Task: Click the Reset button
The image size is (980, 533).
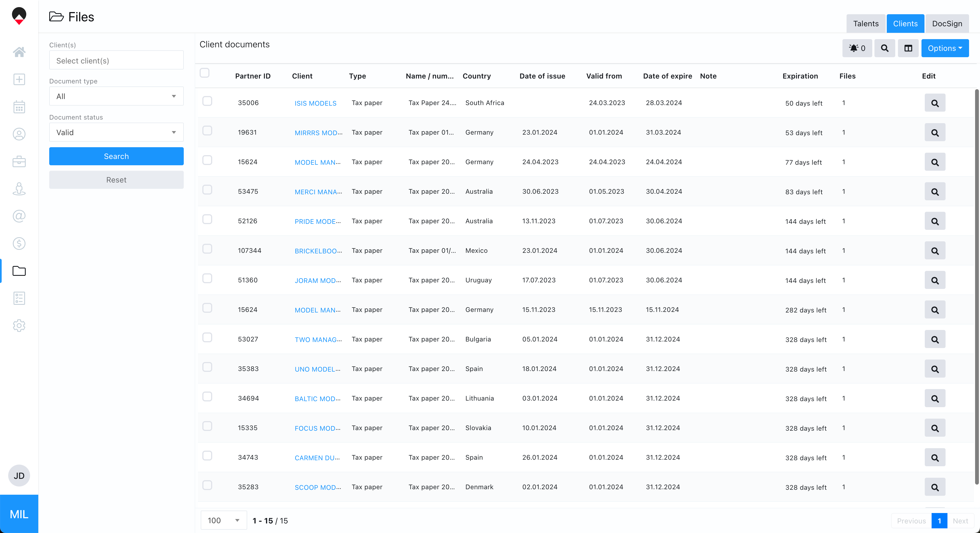Action: [x=116, y=180]
